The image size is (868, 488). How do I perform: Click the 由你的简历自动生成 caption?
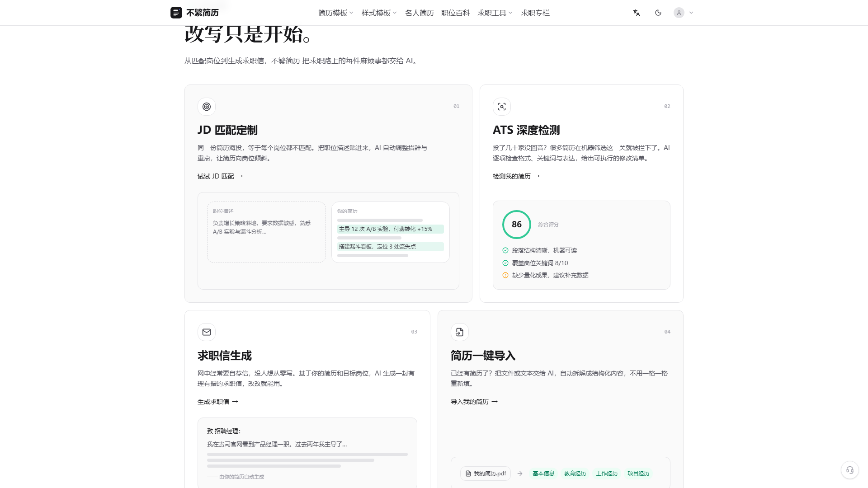[236, 477]
